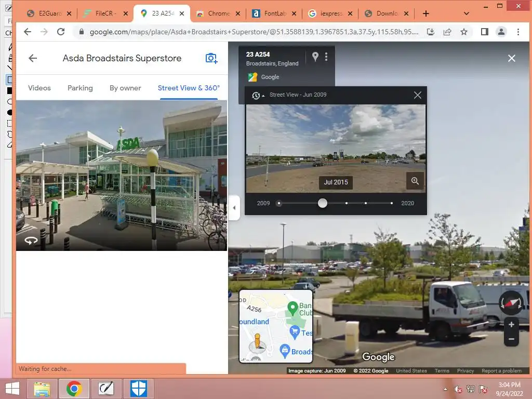The width and height of the screenshot is (532, 399).
Task: Open Windows Security shield on taskbar
Action: tap(138, 389)
